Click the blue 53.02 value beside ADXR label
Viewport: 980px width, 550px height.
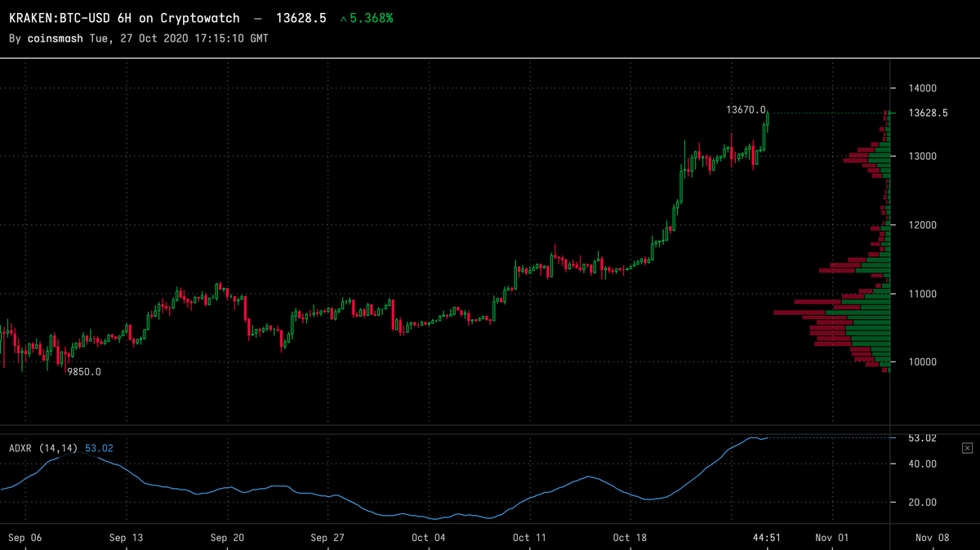click(x=99, y=448)
